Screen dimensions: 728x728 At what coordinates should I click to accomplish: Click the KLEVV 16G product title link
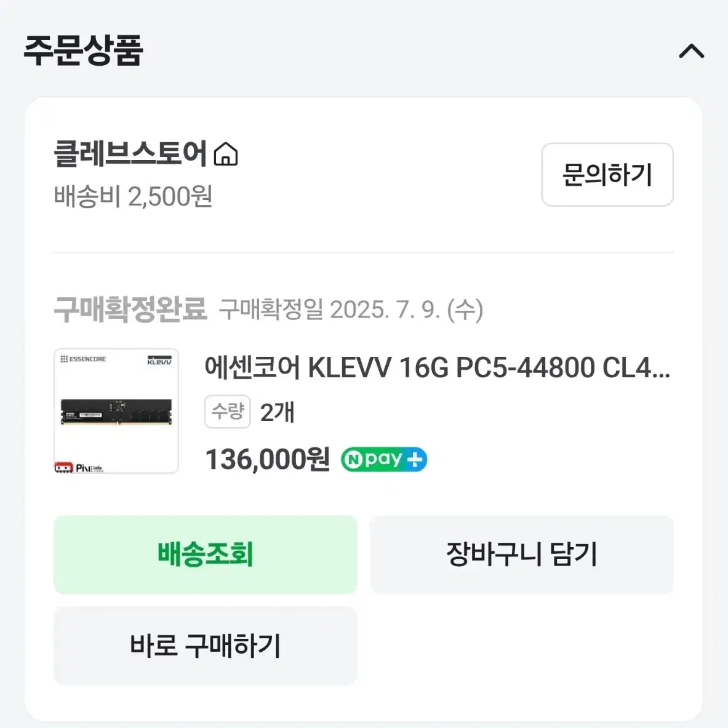[440, 367]
